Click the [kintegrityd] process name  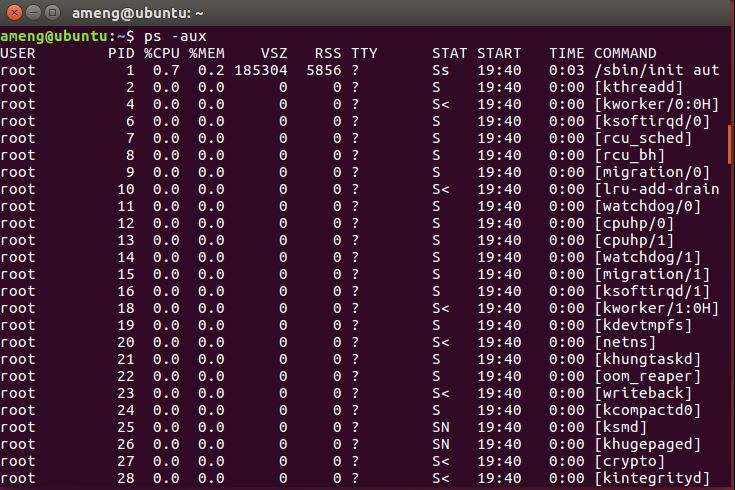(x=652, y=478)
